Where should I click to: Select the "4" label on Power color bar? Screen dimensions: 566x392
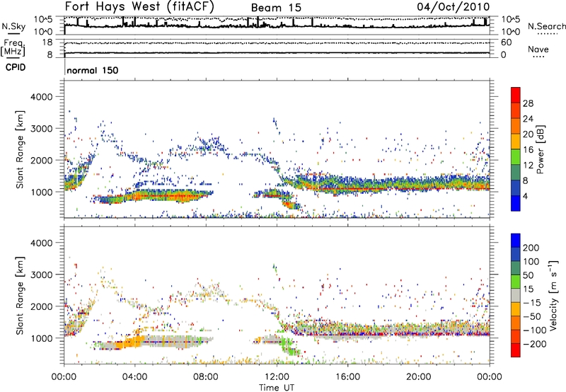pyautogui.click(x=525, y=196)
